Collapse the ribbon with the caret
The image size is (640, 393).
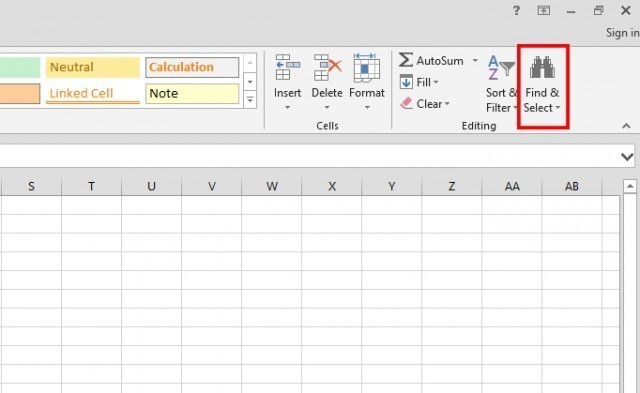626,126
